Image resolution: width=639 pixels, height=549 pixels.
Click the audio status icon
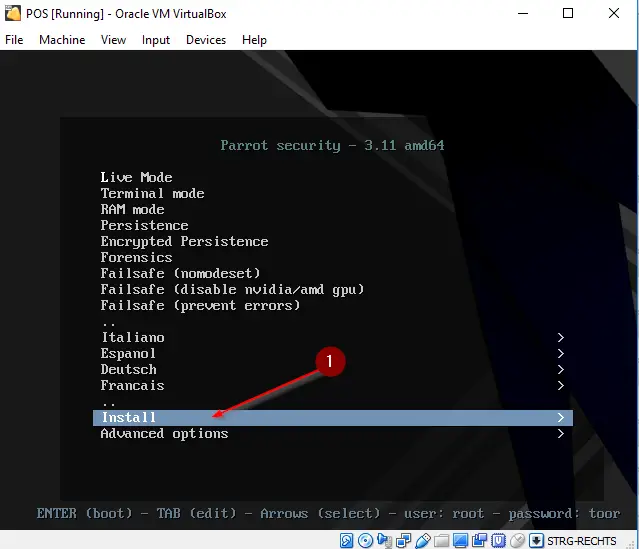[x=384, y=541]
